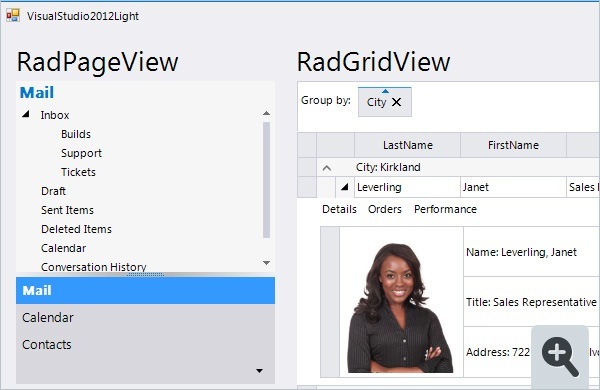600x390 pixels.
Task: Open overflow dropdown arrow below Contacts
Action: point(259,370)
